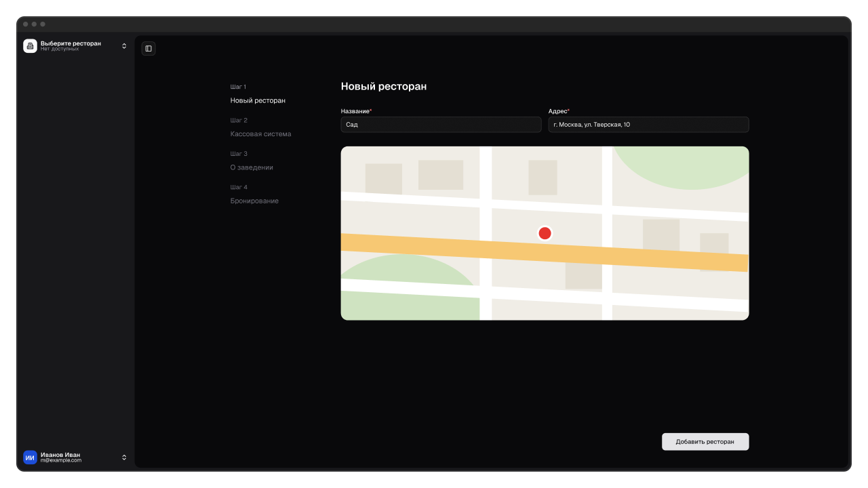Viewport: 868px width, 488px height.
Task: Click the Новый ресторан heading
Action: [x=384, y=87]
